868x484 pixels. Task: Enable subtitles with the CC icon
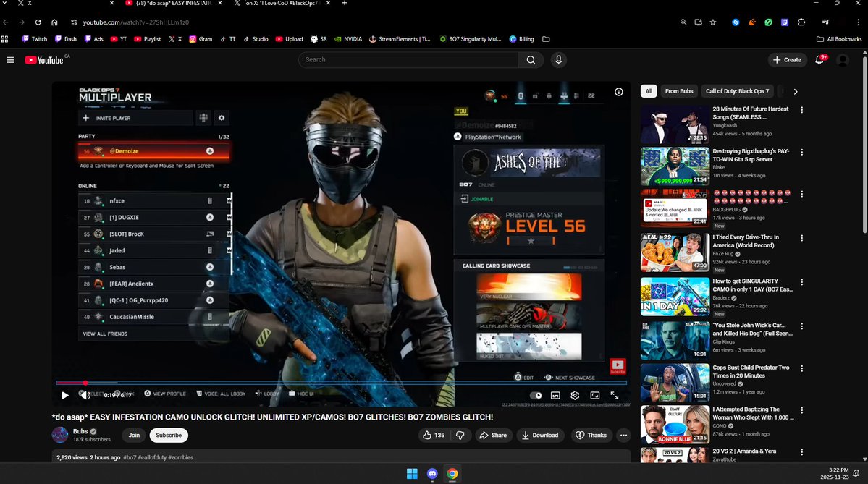(555, 395)
